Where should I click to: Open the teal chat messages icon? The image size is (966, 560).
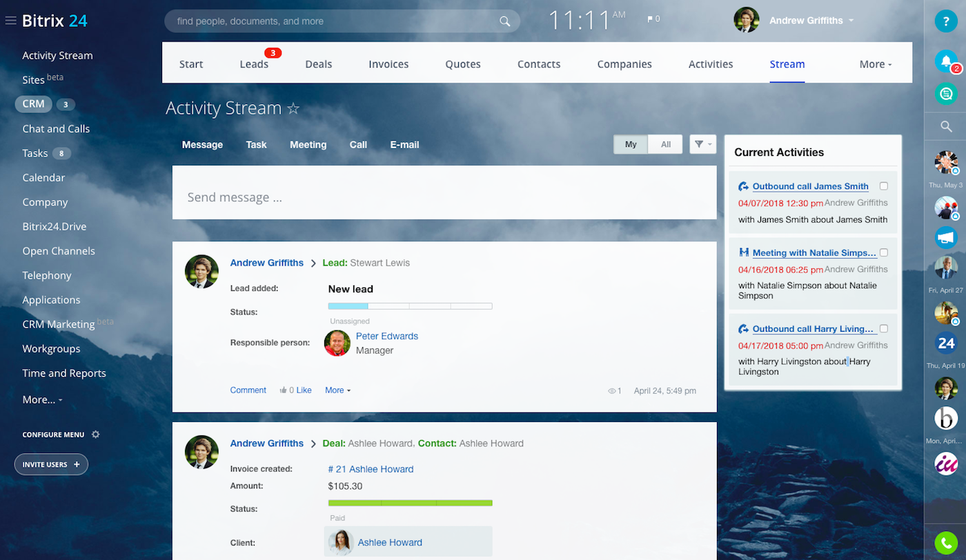(x=945, y=93)
